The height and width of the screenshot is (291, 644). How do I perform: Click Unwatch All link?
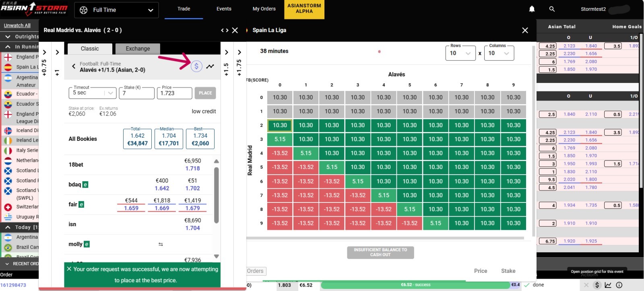pos(17,25)
